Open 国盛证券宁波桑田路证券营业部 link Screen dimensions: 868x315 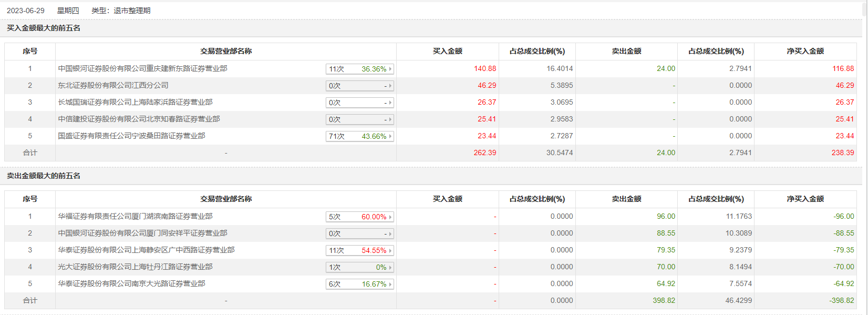coord(131,136)
